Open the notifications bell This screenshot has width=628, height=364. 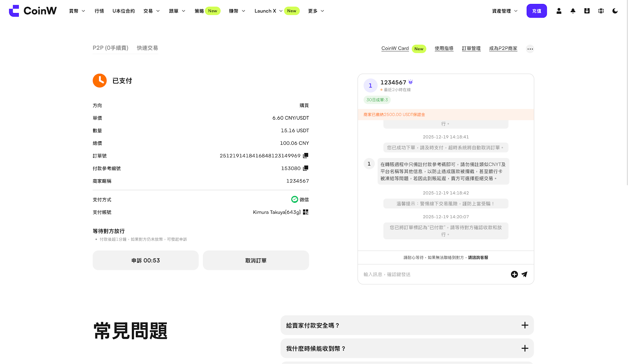coord(573,11)
